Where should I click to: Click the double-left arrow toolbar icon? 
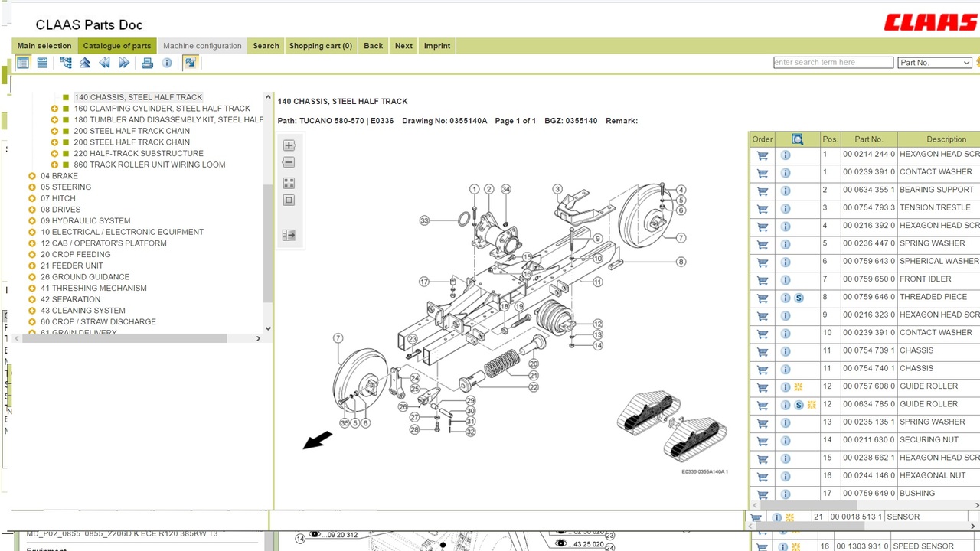[x=105, y=63]
